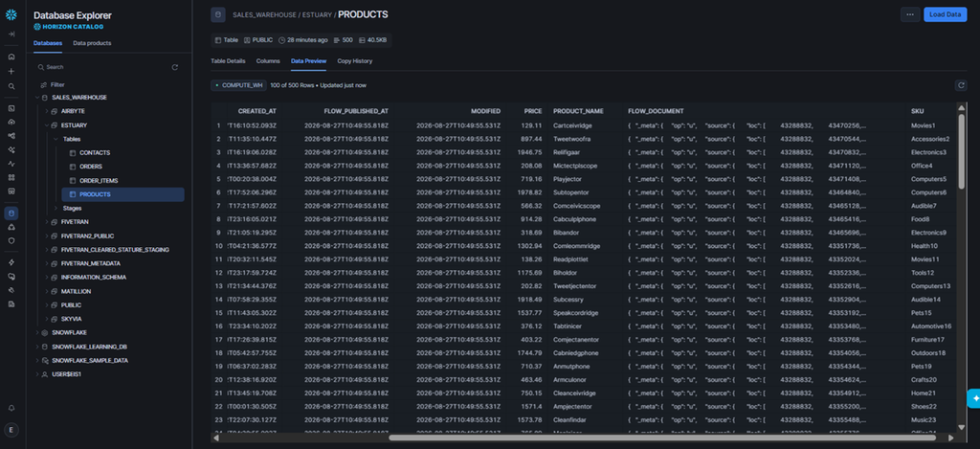The width and height of the screenshot is (980, 449).
Task: Open the storefront Marketplace sidebar icon
Action: (11, 191)
